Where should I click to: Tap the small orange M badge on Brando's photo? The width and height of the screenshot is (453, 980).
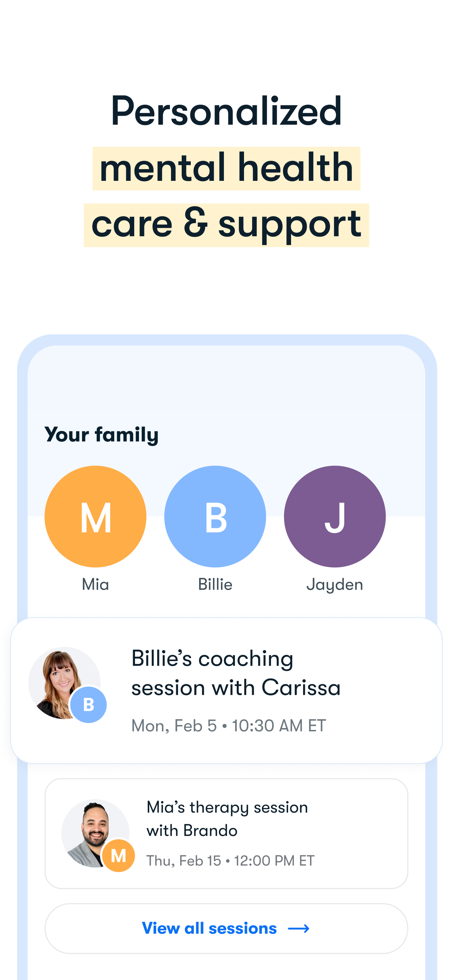point(119,856)
